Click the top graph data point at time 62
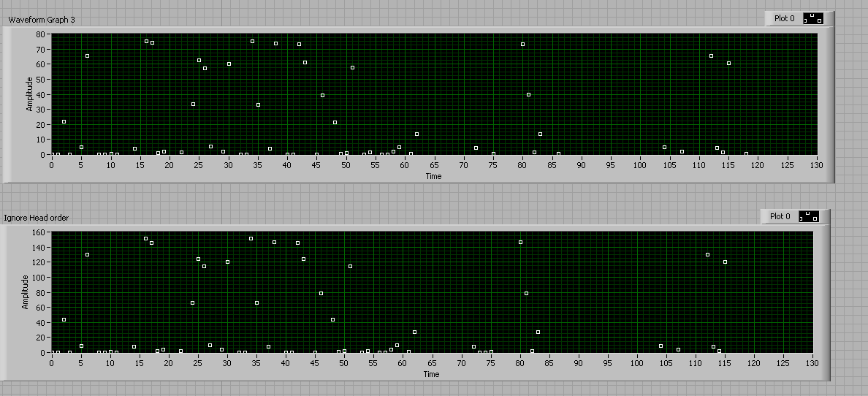This screenshot has width=868, height=396. (416, 134)
